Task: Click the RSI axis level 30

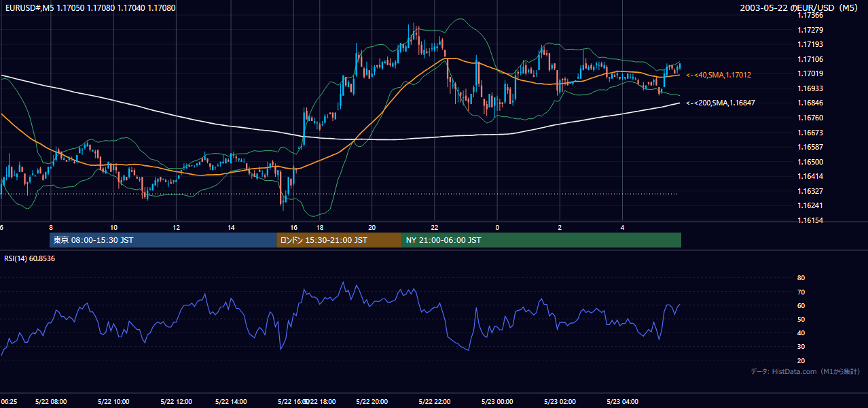Action: (x=801, y=347)
